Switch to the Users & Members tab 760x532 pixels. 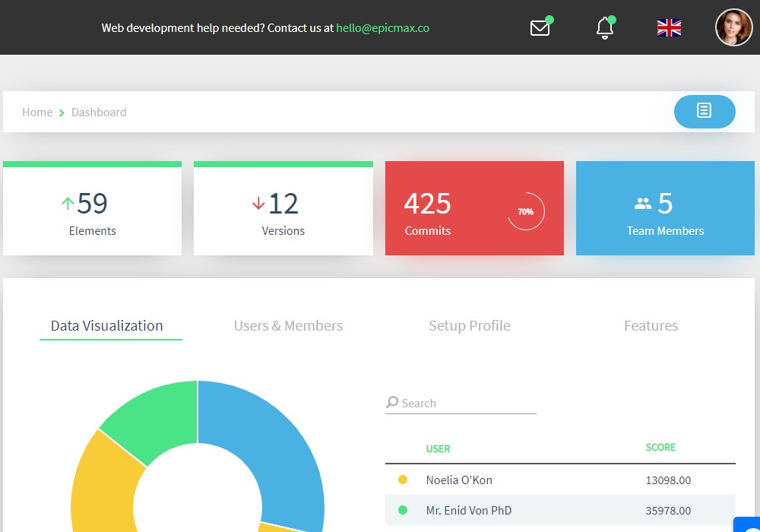288,325
